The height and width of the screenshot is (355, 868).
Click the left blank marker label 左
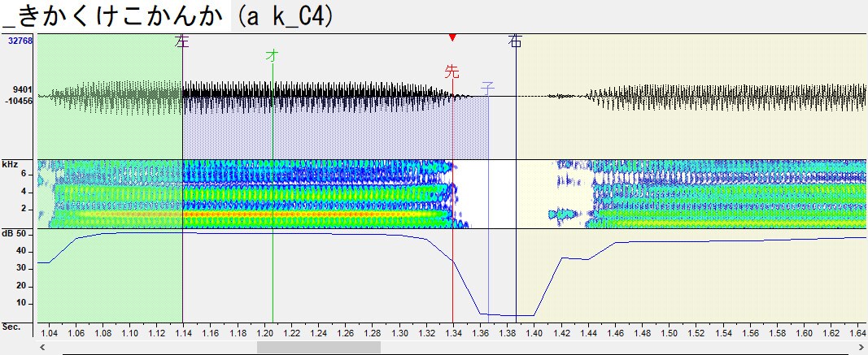tap(182, 42)
